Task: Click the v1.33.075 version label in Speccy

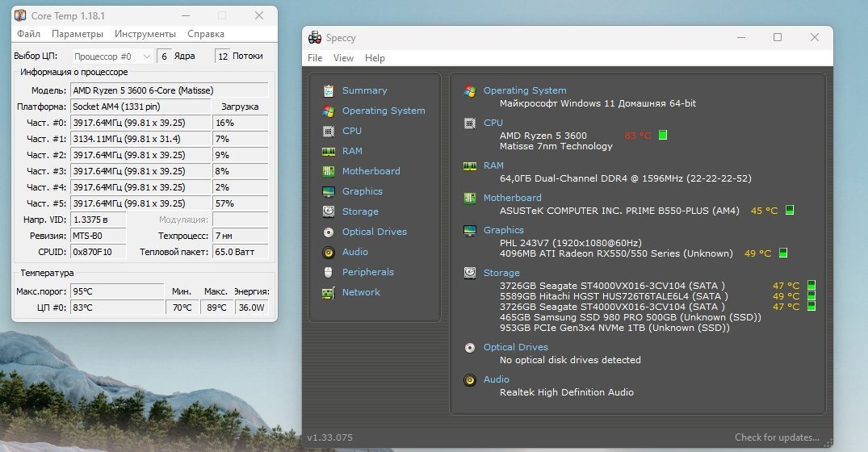Action: (x=330, y=437)
